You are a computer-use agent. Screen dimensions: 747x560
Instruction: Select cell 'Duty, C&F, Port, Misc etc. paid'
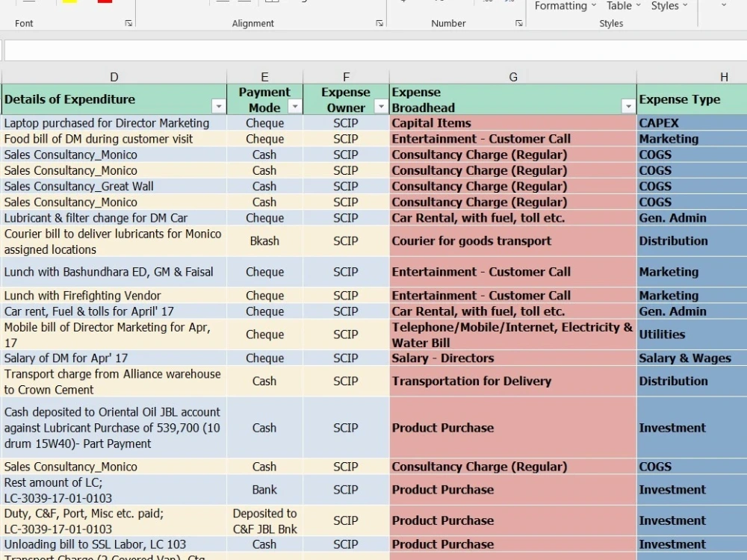click(x=114, y=521)
